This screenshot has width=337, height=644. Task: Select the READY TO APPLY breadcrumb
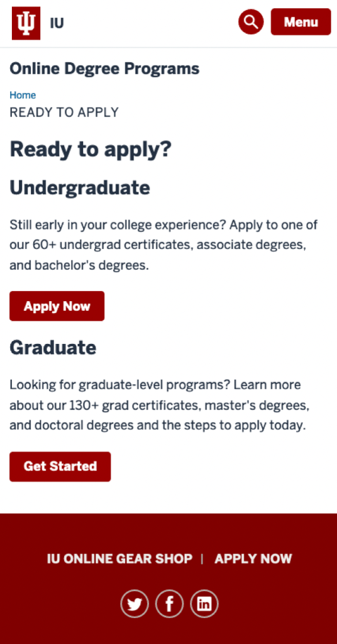(64, 112)
